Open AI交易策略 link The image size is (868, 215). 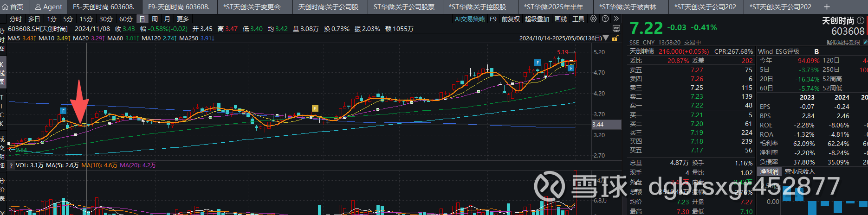click(x=470, y=19)
